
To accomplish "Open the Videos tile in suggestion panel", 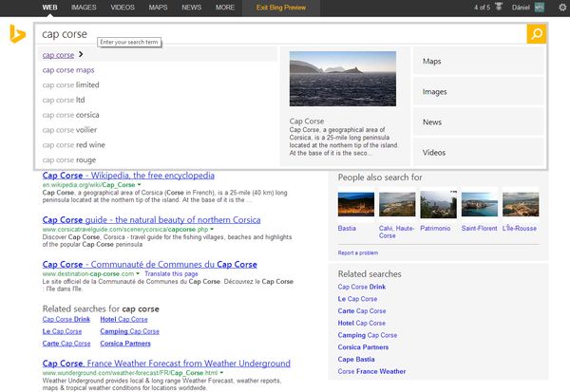I will tap(479, 152).
